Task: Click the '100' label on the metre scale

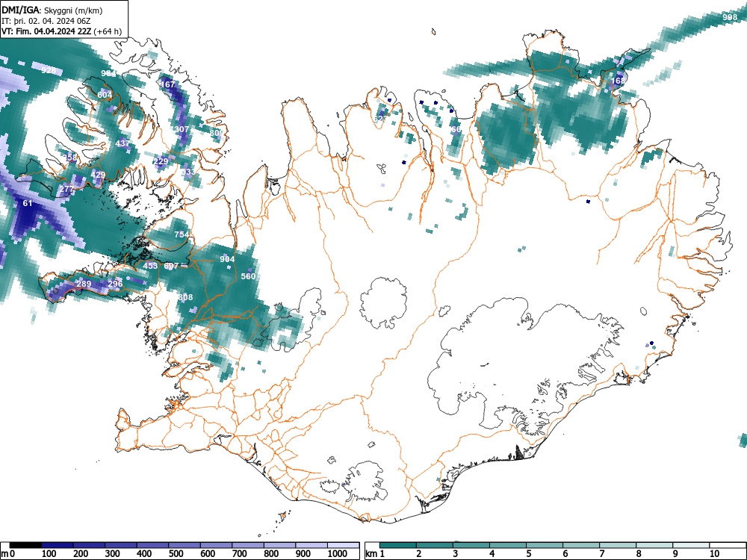Action: click(x=49, y=554)
